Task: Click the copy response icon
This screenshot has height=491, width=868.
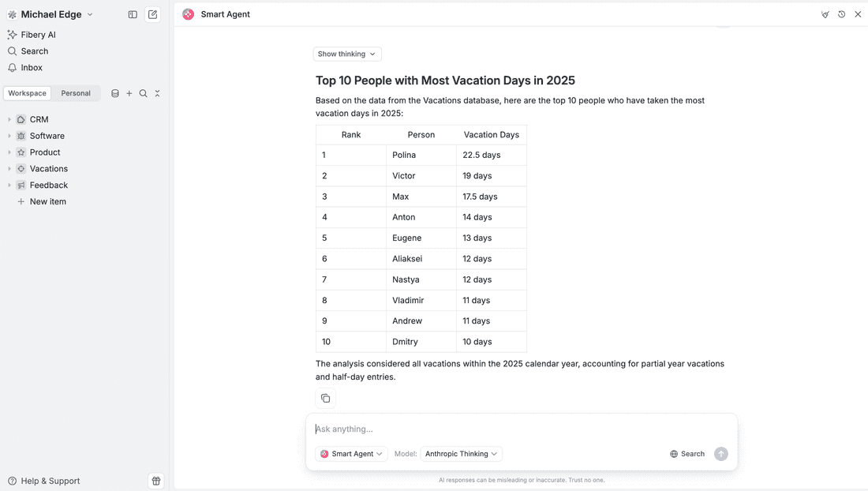Action: click(x=325, y=398)
